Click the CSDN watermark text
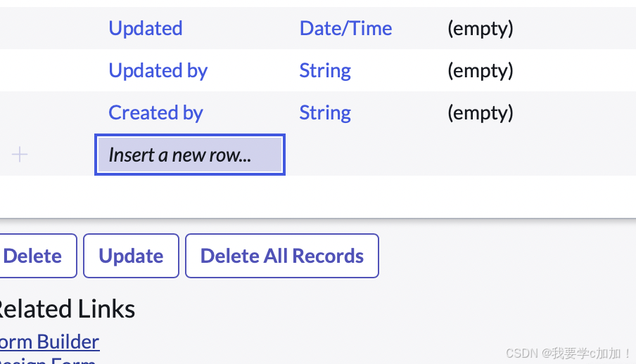 tap(568, 353)
